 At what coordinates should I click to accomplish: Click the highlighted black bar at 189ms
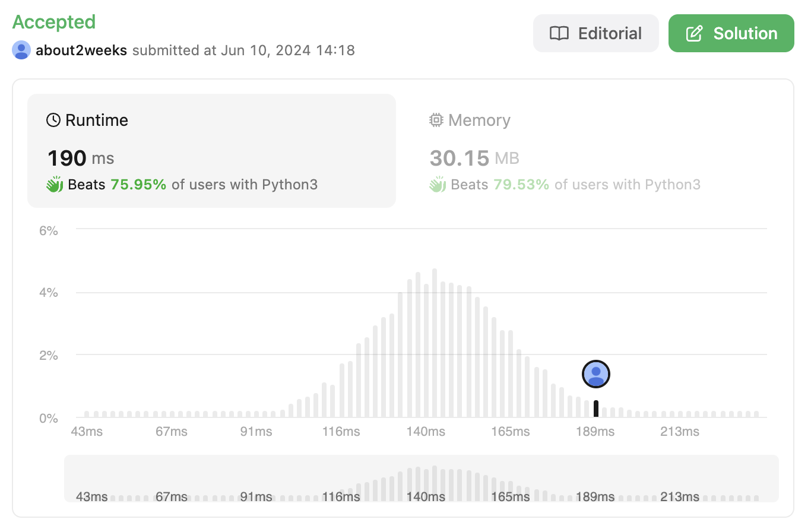[596, 408]
